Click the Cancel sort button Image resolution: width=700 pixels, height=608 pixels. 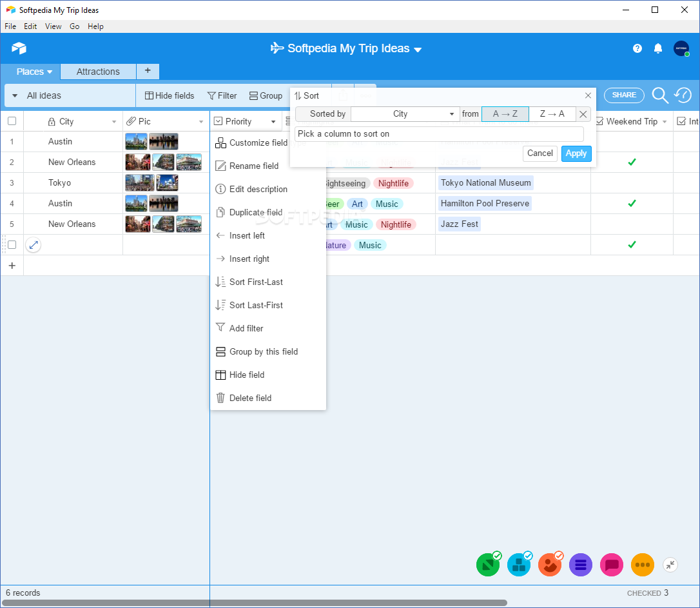pyautogui.click(x=540, y=153)
